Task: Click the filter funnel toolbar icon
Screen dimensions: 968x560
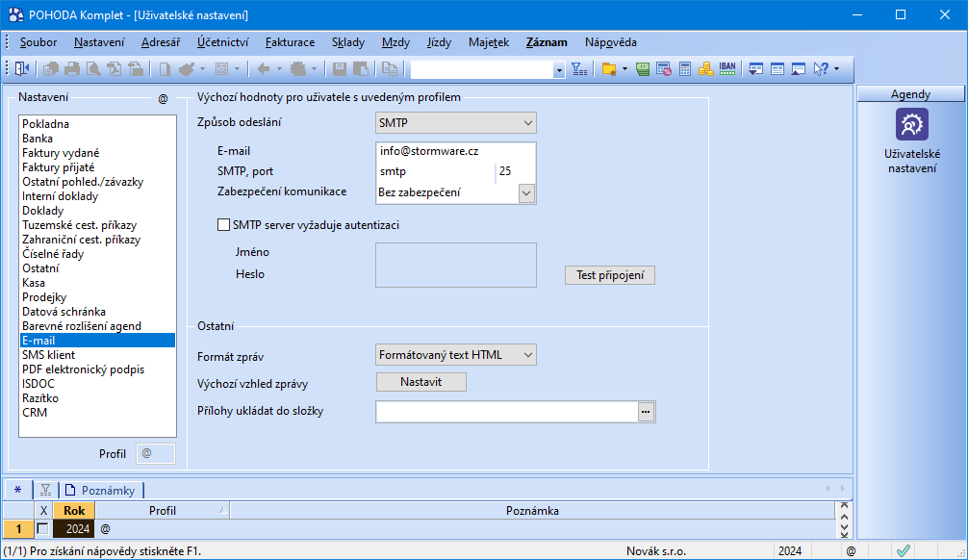Action: tap(579, 68)
